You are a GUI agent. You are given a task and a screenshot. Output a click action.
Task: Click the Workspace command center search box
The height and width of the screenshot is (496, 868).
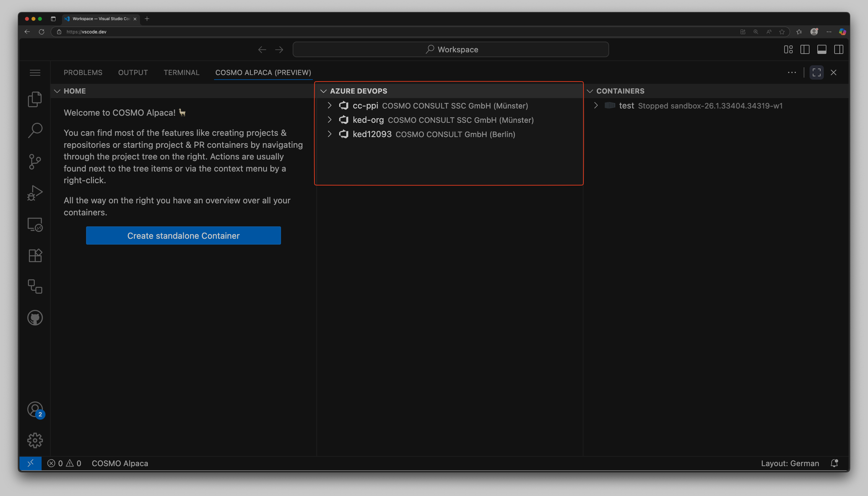point(450,50)
